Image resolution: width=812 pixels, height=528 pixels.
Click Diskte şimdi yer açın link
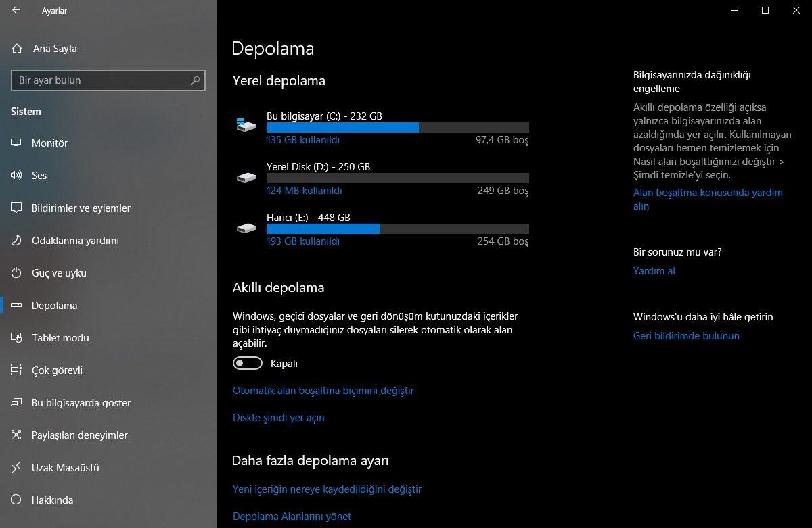tap(278, 417)
